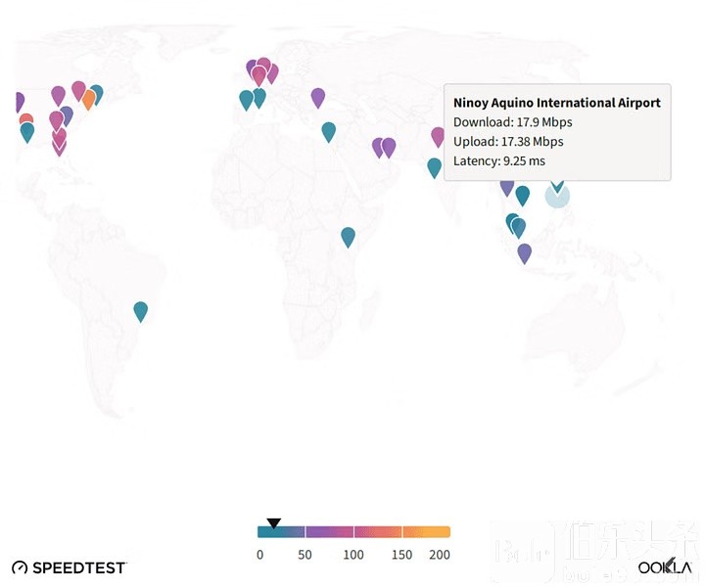Select the lone purple pin over Russia
Image resolution: width=705 pixels, height=588 pixels.
click(318, 97)
